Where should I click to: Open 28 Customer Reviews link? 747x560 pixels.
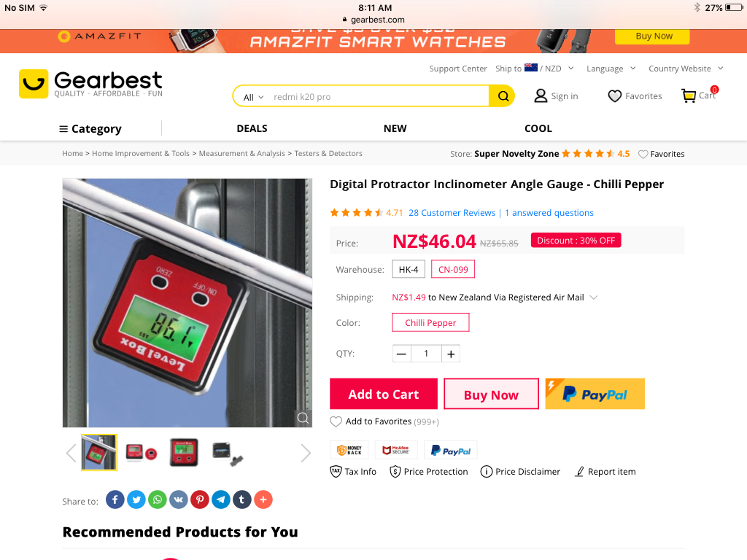pos(452,213)
